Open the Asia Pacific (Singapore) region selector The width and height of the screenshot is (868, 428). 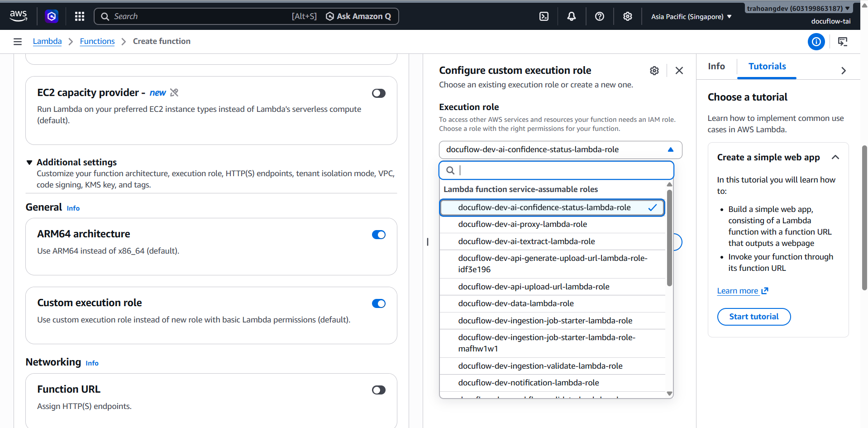692,16
